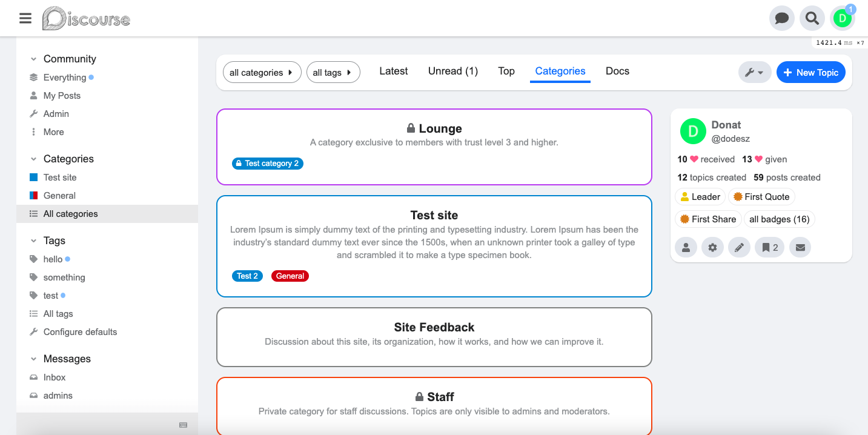Collapse the Tags sidebar section
The width and height of the screenshot is (868, 435).
[x=34, y=241]
